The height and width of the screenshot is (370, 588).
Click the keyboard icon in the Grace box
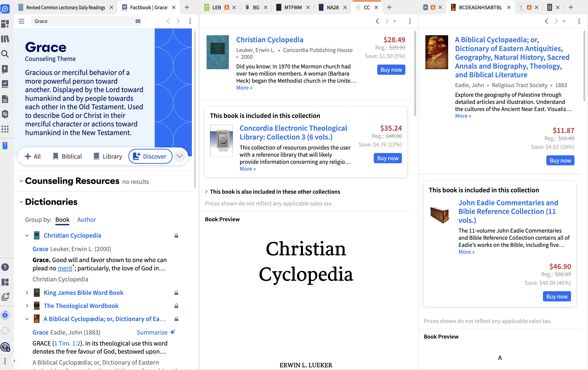point(138,21)
